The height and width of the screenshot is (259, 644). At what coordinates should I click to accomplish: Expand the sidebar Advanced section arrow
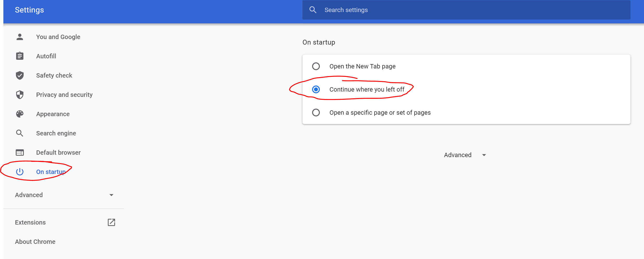click(x=111, y=195)
